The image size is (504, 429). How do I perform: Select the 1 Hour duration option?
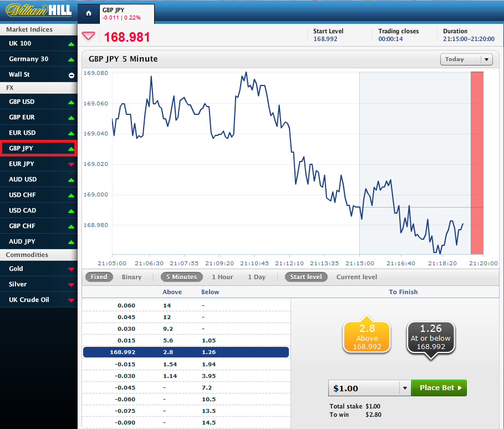click(x=222, y=277)
